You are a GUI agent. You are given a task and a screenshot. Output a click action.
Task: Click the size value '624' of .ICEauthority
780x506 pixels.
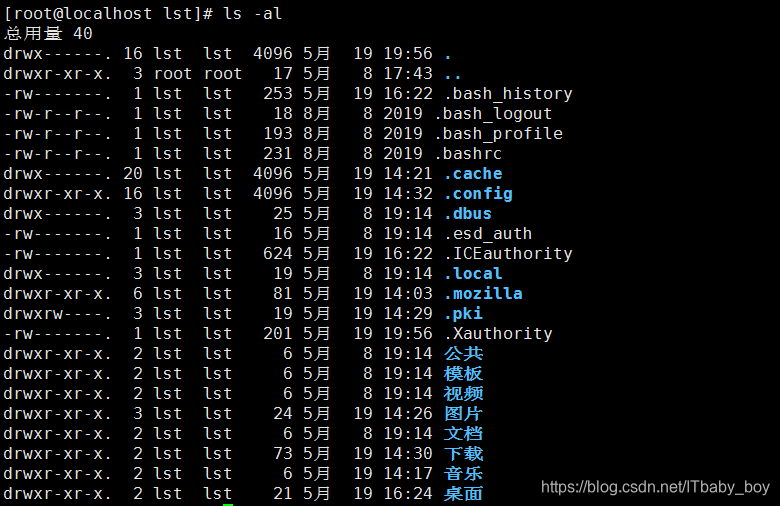tap(278, 253)
